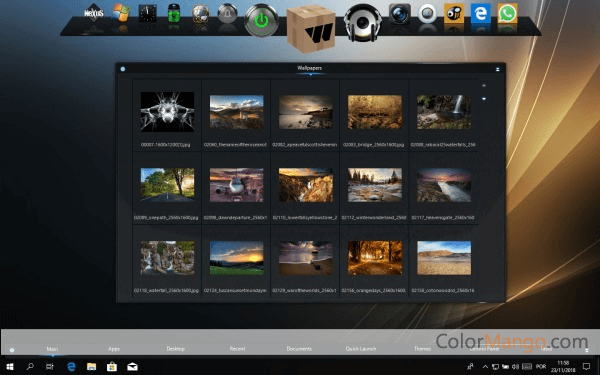Launch WhatsApp from the dock
This screenshot has height=375, width=600.
(x=507, y=13)
